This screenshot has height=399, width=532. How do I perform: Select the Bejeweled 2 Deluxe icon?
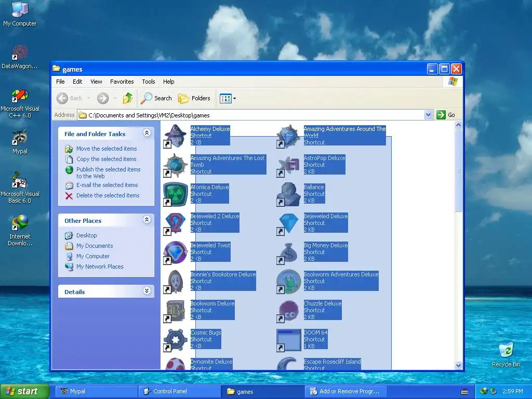(x=176, y=223)
